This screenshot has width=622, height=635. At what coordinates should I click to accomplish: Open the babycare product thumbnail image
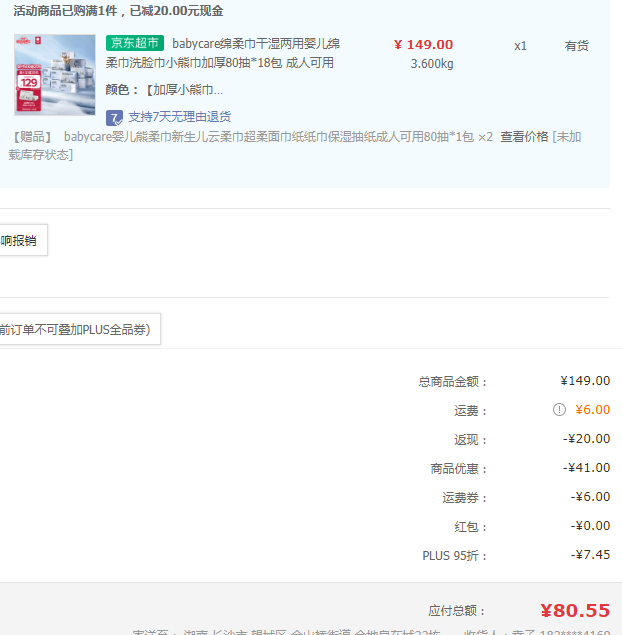pyautogui.click(x=55, y=75)
